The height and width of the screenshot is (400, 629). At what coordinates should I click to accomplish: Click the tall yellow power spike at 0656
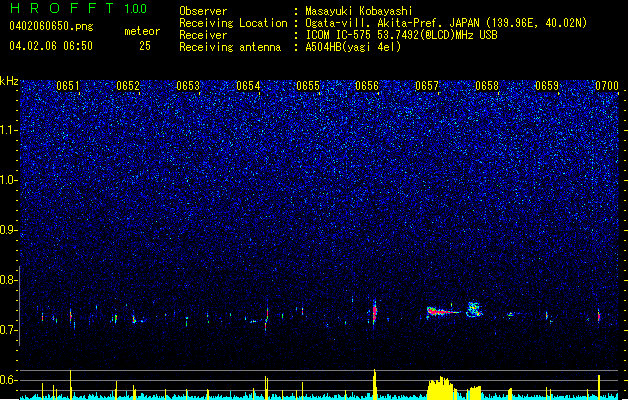(375, 384)
